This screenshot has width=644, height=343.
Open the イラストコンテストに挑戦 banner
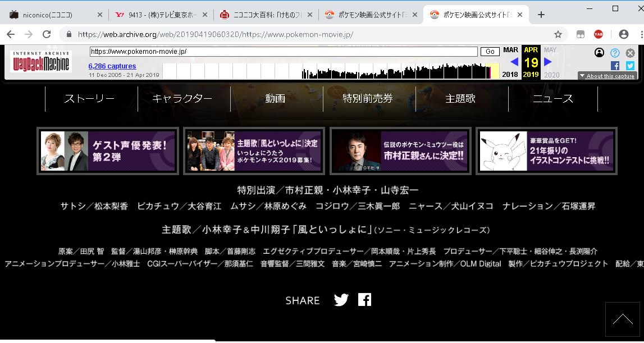547,151
